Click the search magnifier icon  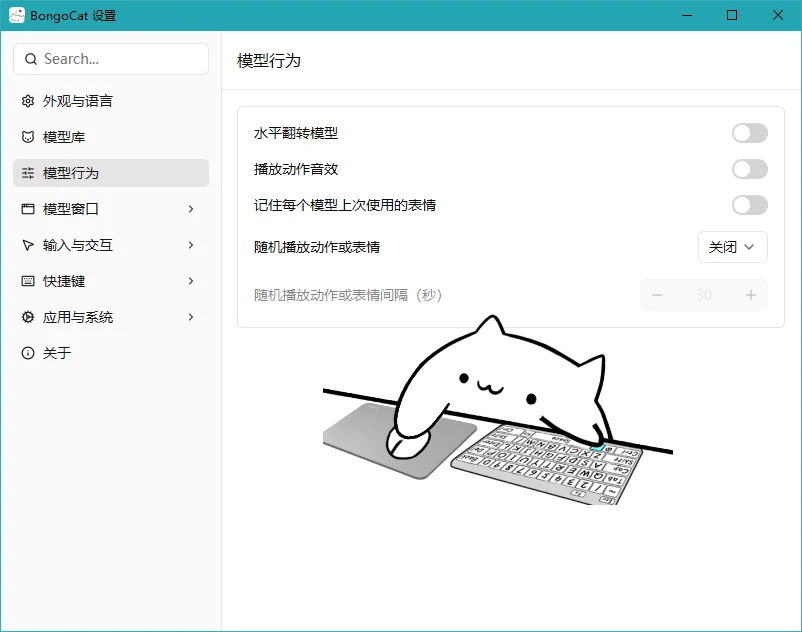coord(31,59)
